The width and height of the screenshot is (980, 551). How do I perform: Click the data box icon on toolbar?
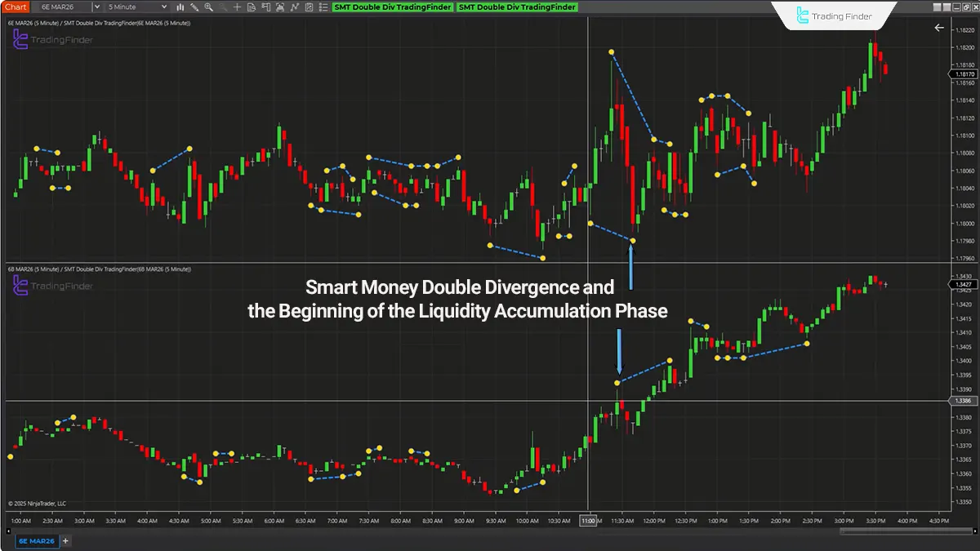252,7
